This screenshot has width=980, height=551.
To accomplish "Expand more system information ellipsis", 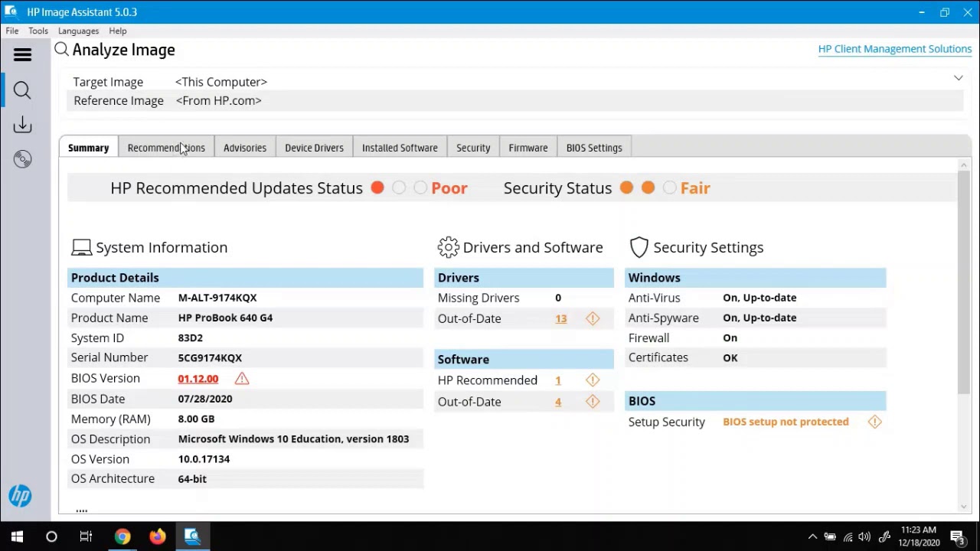I will coord(81,510).
